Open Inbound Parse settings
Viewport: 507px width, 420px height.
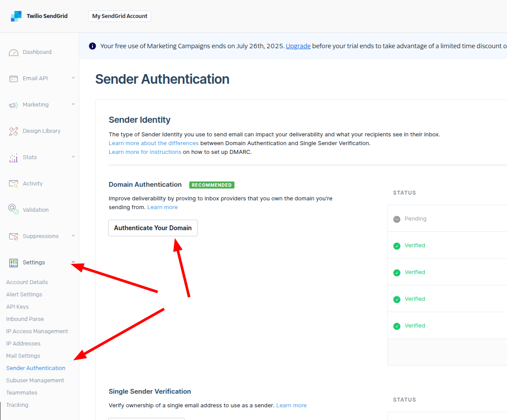(x=25, y=319)
